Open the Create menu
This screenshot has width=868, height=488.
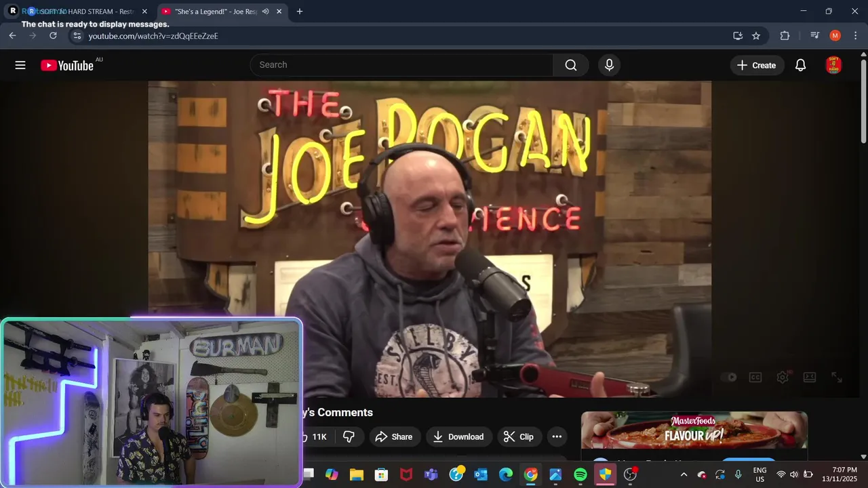pyautogui.click(x=757, y=65)
